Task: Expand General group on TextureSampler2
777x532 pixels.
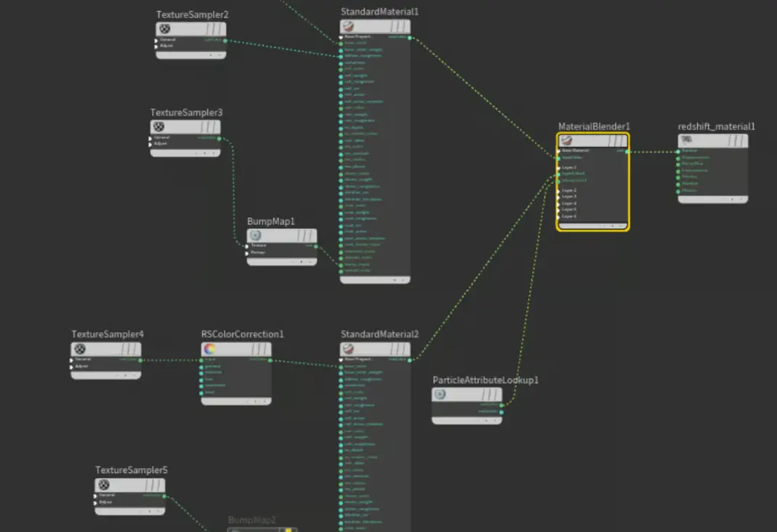Action: click(x=156, y=40)
